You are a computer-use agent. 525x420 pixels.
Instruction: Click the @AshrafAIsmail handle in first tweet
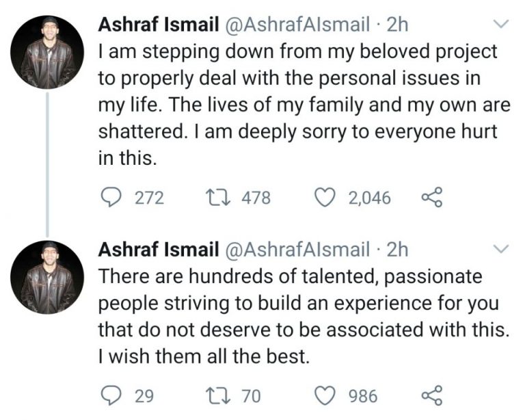299,25
